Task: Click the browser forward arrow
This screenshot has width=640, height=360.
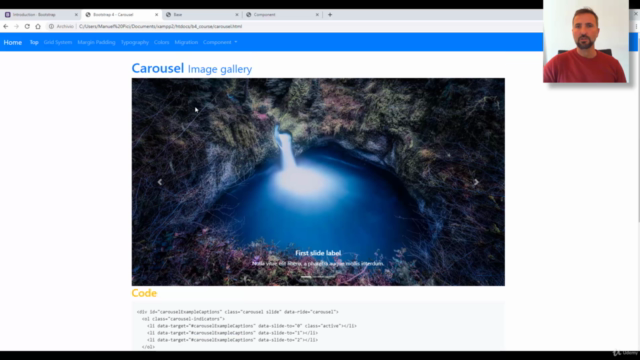Action: tap(16, 26)
